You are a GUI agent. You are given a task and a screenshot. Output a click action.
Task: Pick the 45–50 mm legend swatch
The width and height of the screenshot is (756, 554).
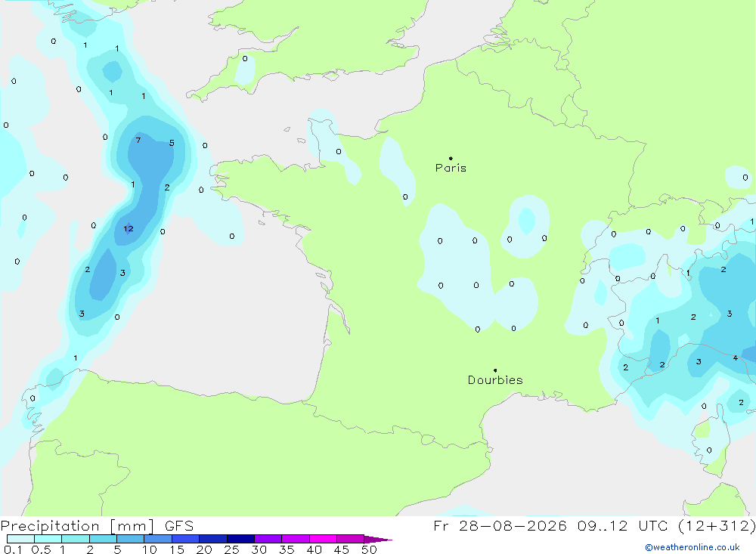[351, 539]
